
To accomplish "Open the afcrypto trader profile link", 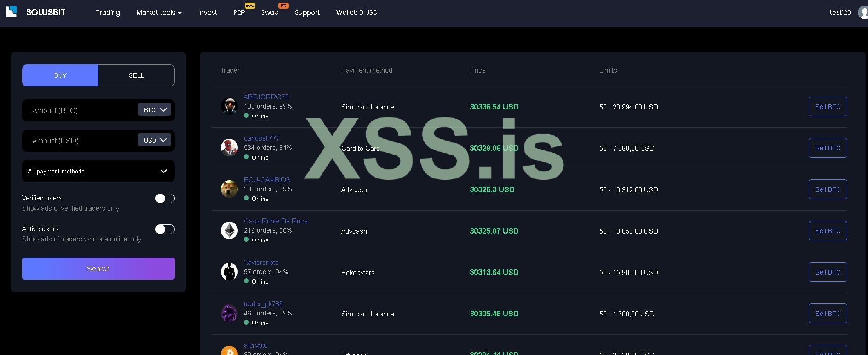I will pyautogui.click(x=256, y=345).
